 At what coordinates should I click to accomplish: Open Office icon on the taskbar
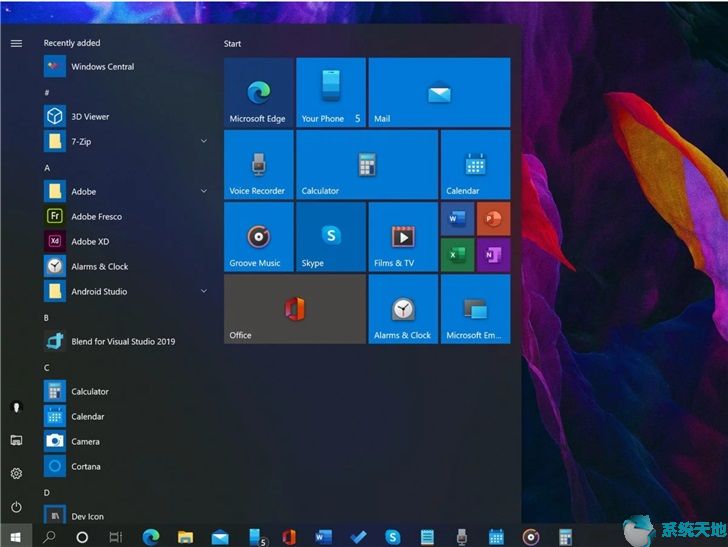(x=289, y=537)
